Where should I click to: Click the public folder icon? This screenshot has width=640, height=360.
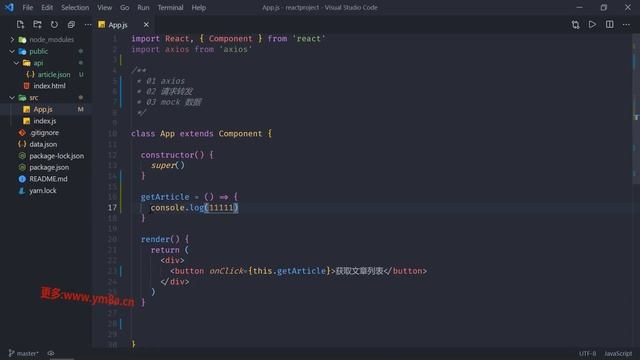[22, 51]
